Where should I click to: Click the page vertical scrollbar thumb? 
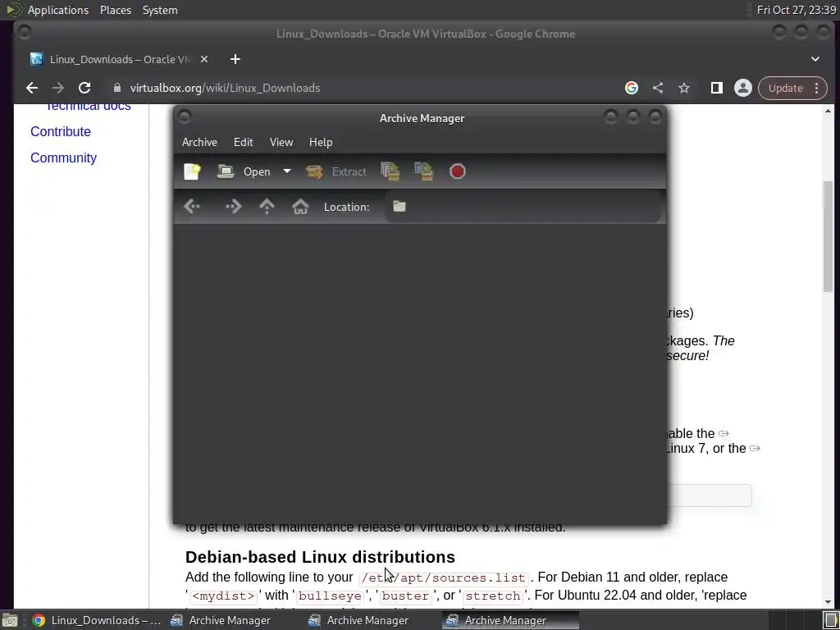[x=829, y=236]
